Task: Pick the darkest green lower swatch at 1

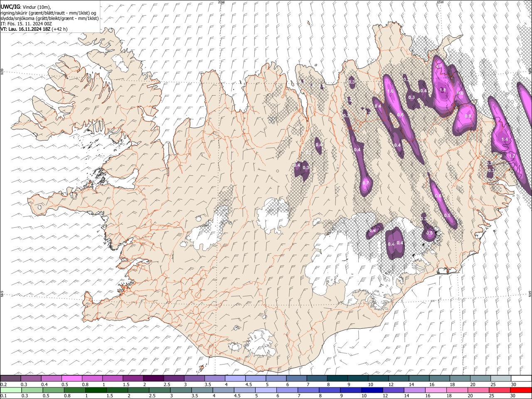Action: point(96,390)
